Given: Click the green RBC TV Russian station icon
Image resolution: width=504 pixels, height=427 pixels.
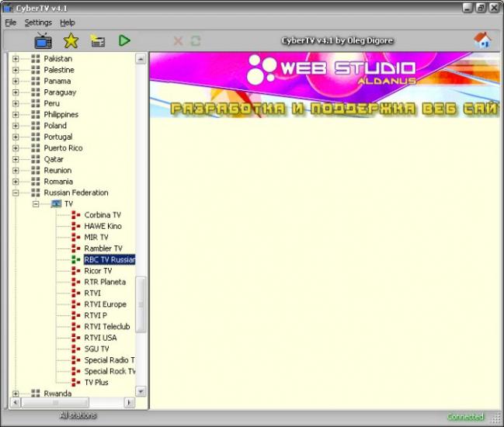Looking at the screenshot, I should coord(76,259).
